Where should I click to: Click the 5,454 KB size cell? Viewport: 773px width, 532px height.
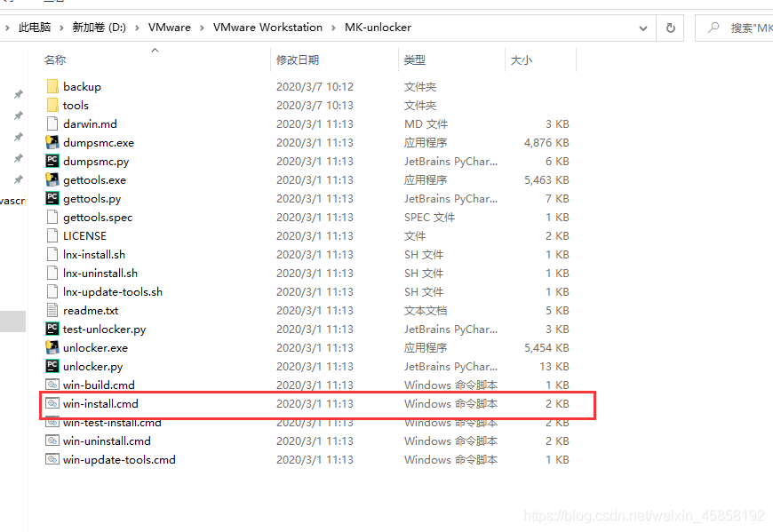pyautogui.click(x=546, y=348)
